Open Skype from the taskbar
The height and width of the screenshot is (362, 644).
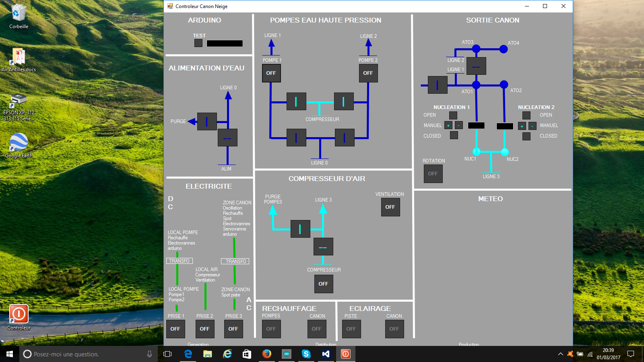coord(306,354)
